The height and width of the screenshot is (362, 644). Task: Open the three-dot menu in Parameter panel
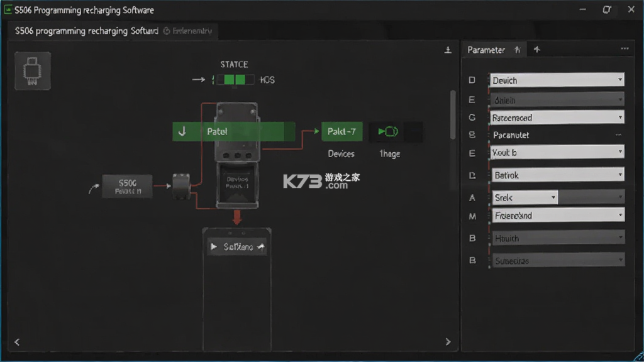click(625, 49)
